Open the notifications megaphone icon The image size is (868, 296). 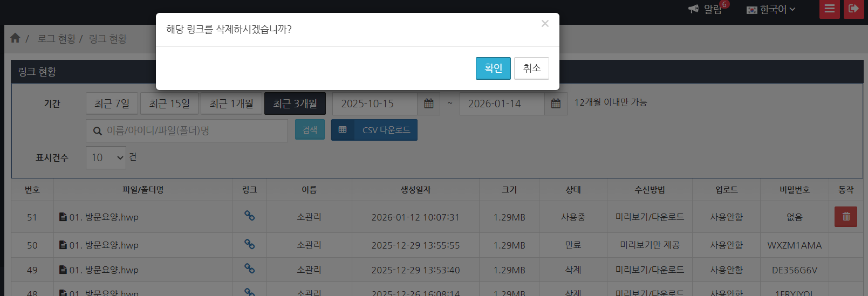[694, 9]
